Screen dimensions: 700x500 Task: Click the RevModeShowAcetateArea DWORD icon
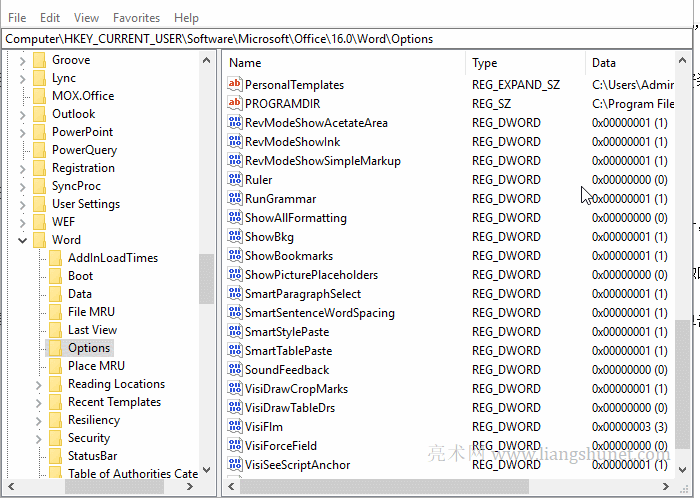(x=235, y=122)
